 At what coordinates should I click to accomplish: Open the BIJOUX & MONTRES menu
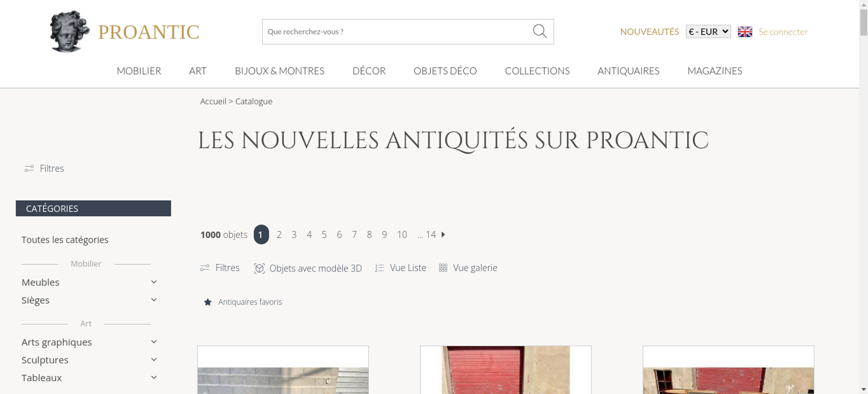(279, 71)
